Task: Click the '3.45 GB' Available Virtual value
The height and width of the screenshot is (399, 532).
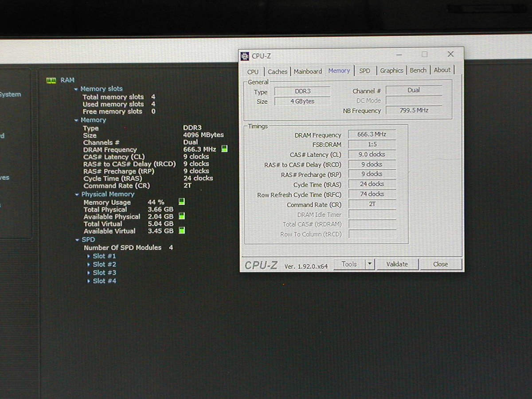Action: pyautogui.click(x=160, y=231)
